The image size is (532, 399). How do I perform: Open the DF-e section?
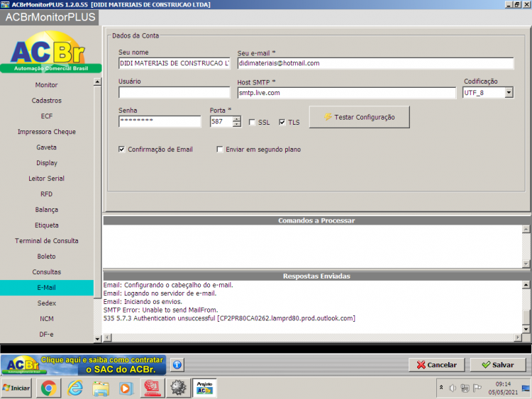pos(47,335)
